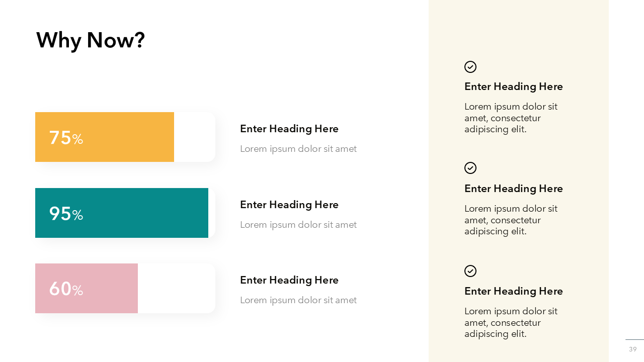The height and width of the screenshot is (362, 644).
Task: Click the heading beside the pink bar
Action: pos(289,280)
